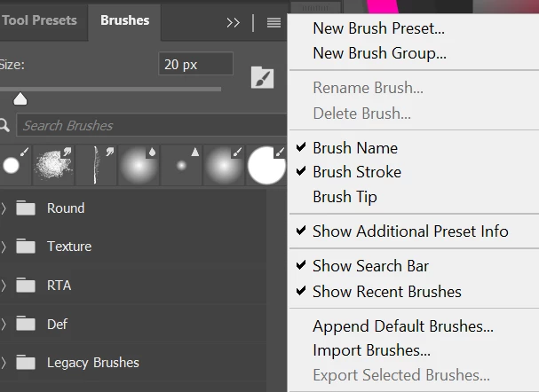Click the Legacy Brushes folder icon
Screen dimensions: 539x392
click(x=26, y=363)
